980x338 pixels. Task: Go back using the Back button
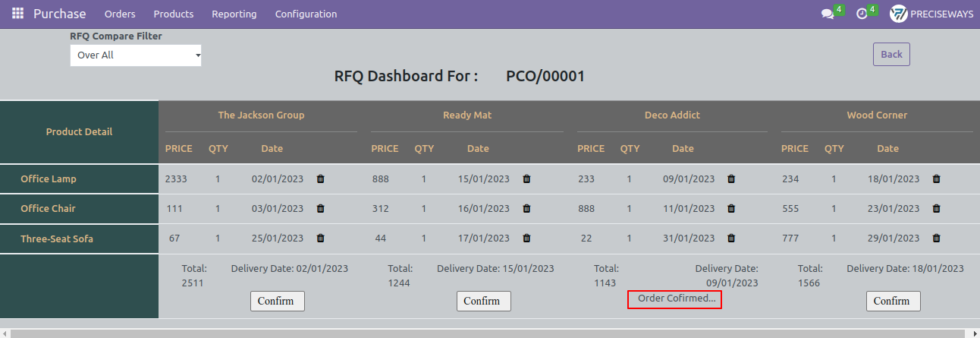891,54
